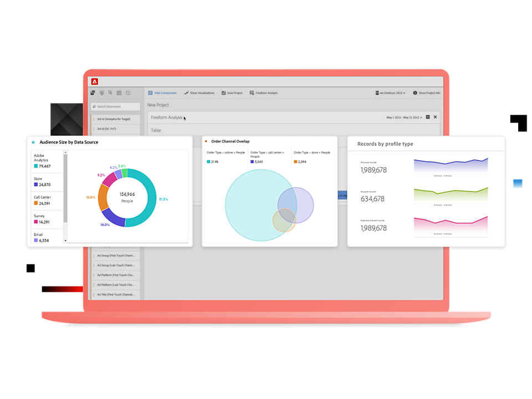Click orange swatch beside 2,394

(295, 162)
